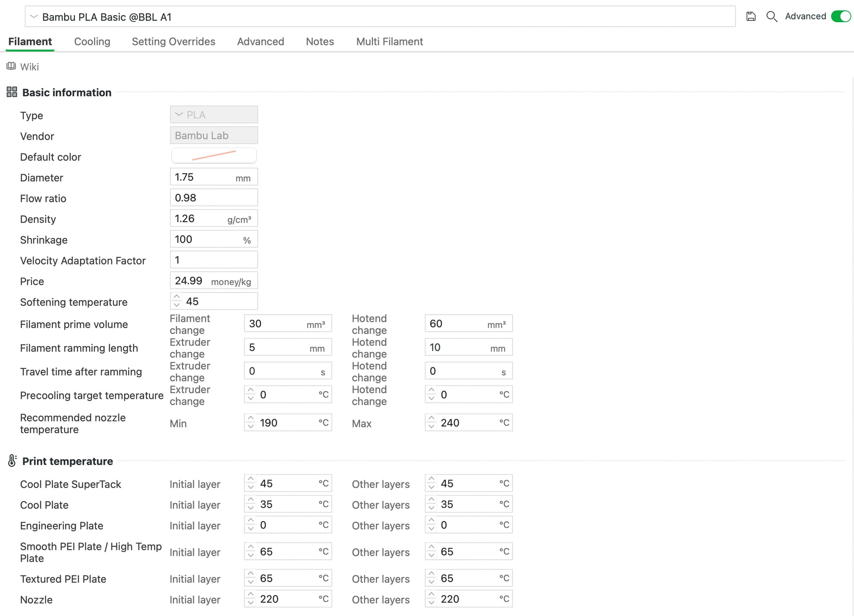
Task: Click Travel time after ramming Hotend field
Action: click(469, 371)
